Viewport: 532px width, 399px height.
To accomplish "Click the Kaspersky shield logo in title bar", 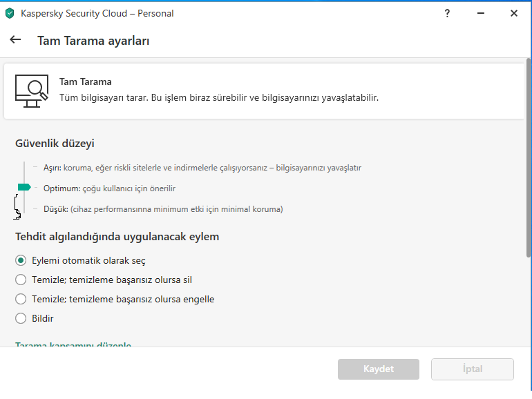I will pos(10,13).
